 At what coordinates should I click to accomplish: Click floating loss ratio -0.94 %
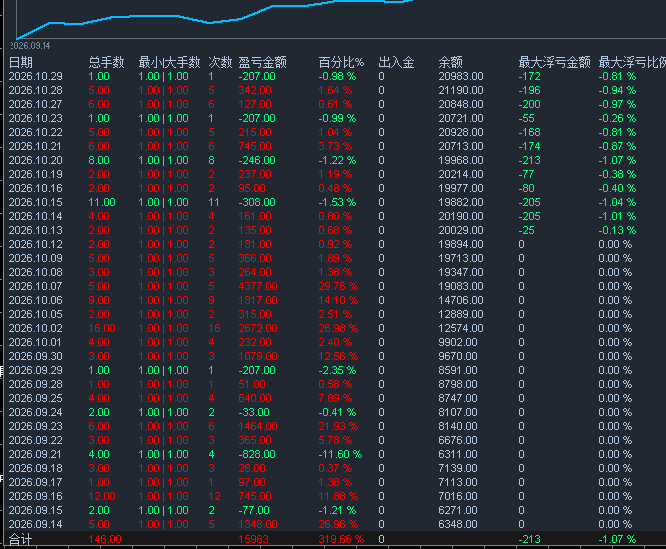[x=617, y=90]
